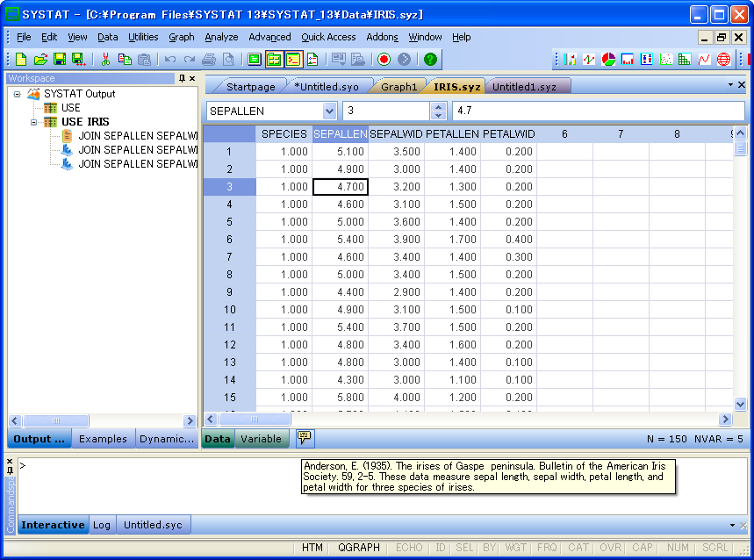This screenshot has width=754, height=560.
Task: Click the red Record button icon
Action: point(384,59)
